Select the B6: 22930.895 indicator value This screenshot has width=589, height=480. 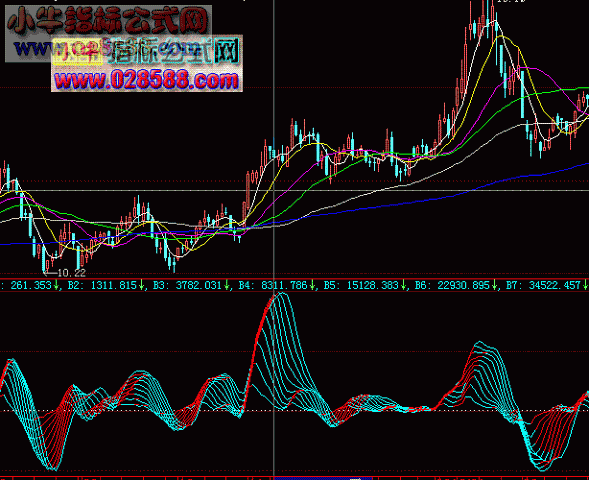452,285
